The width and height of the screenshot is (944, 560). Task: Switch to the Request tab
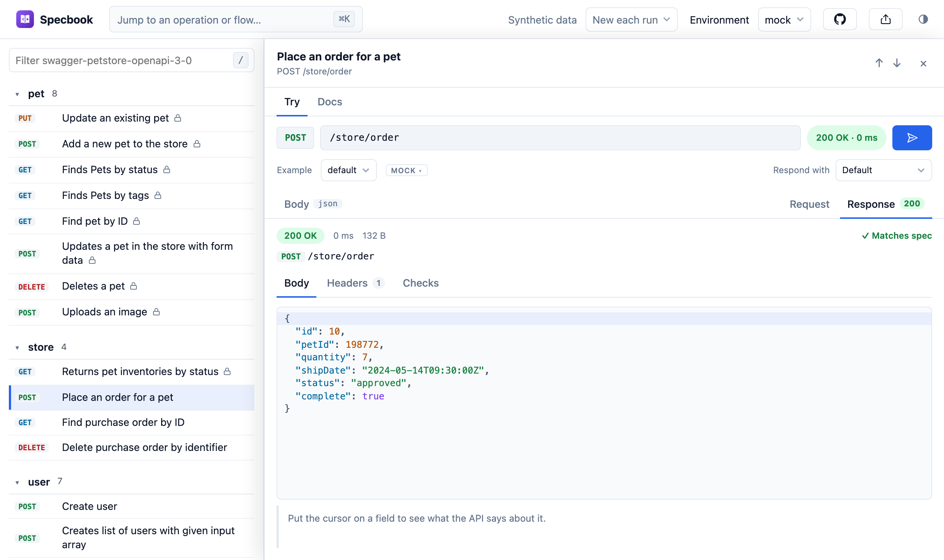(x=809, y=204)
